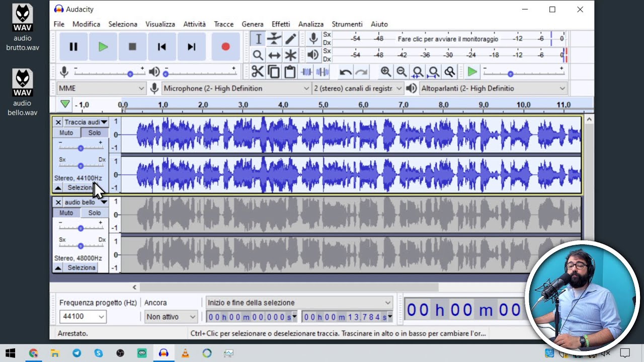Choose the Draw pencil tool

[x=290, y=39]
